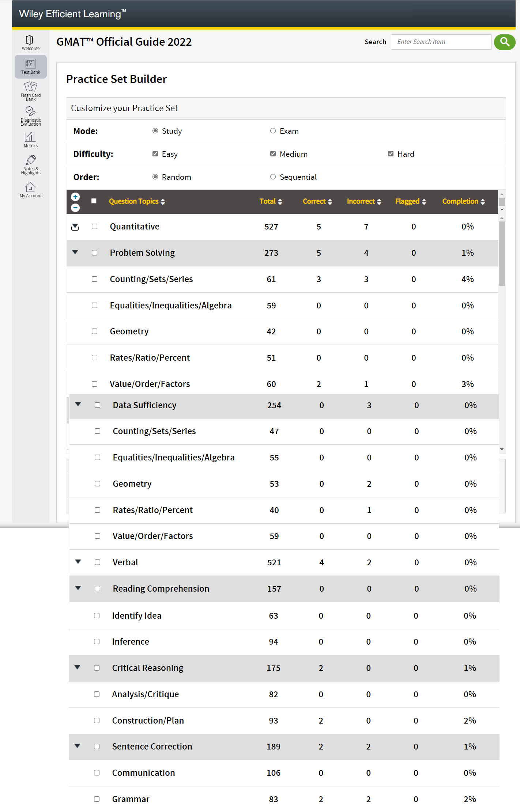Open the Metrics chart icon
Viewport: 520px width, 812px height.
pyautogui.click(x=30, y=137)
